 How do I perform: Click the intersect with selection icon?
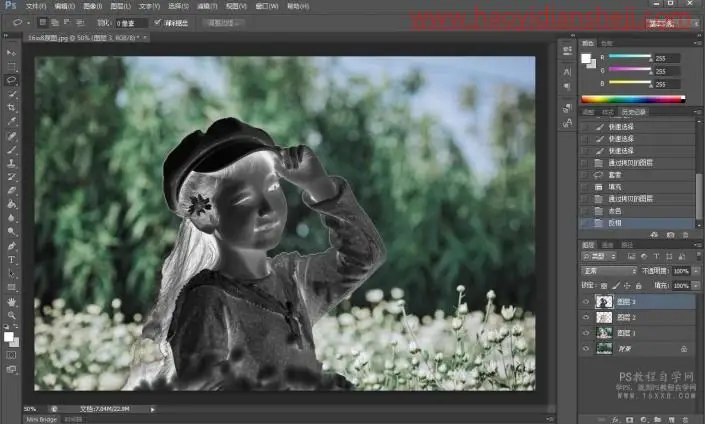(80, 22)
